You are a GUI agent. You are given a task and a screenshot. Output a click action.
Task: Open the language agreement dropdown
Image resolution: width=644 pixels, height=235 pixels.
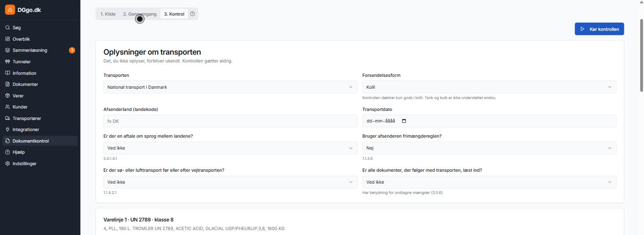tap(230, 148)
